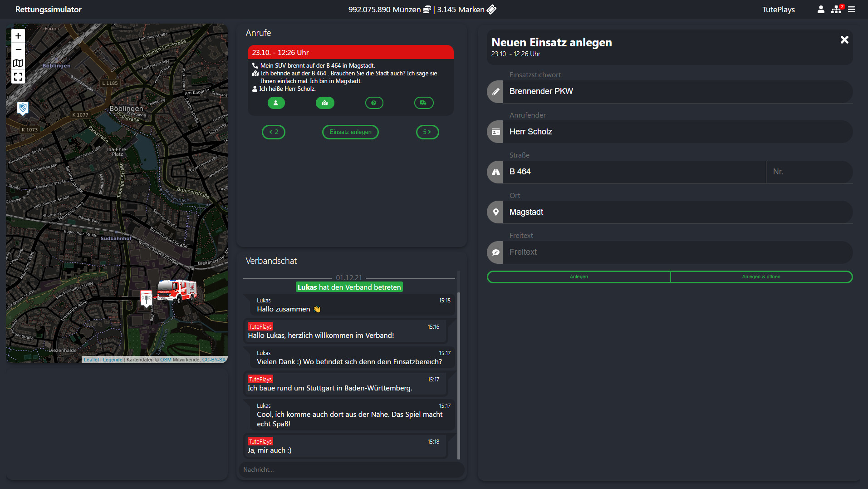This screenshot has height=489, width=868.
Task: Select the police station marker on map
Action: coord(23,108)
